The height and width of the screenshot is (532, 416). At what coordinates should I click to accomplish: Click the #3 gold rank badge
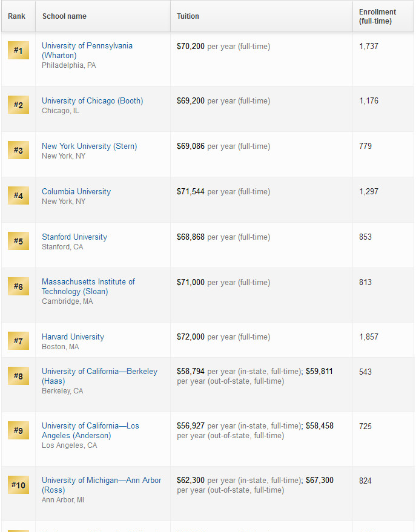[x=18, y=150]
